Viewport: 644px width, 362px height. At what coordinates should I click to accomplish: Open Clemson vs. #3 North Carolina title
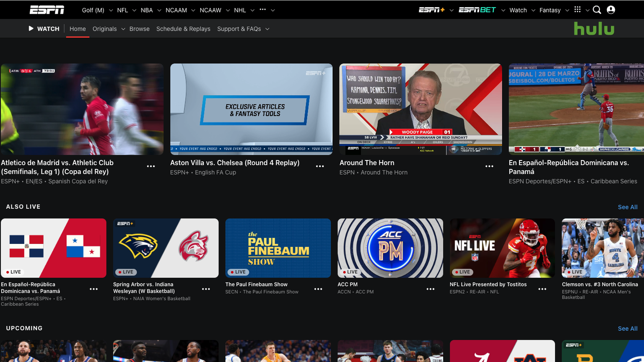click(x=600, y=284)
